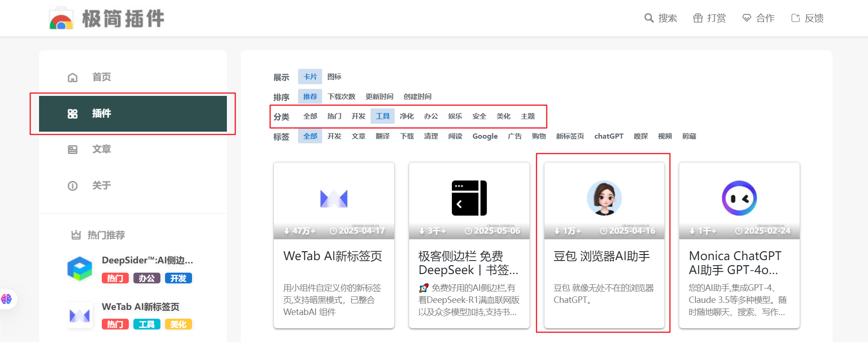Sort plugins by 下载次数
This screenshot has height=342, width=868.
(341, 97)
